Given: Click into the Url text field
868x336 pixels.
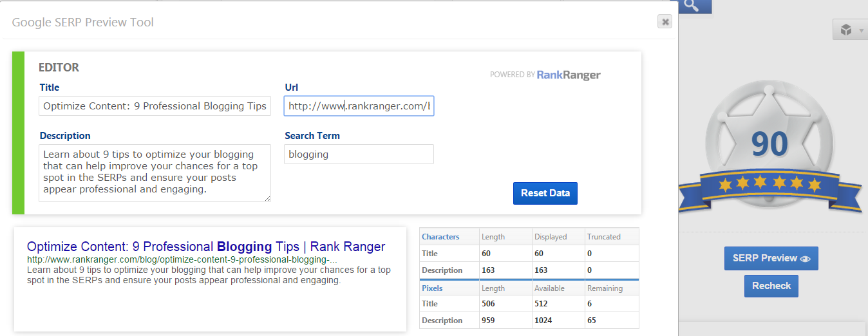Looking at the screenshot, I should [359, 106].
